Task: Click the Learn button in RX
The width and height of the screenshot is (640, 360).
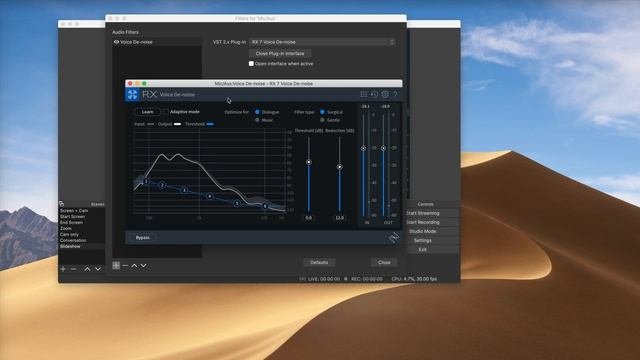Action: [x=147, y=112]
